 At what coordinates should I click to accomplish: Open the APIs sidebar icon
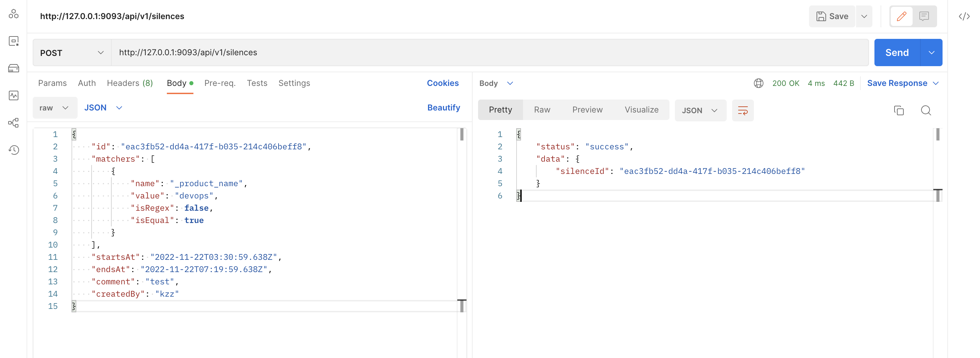tap(14, 41)
